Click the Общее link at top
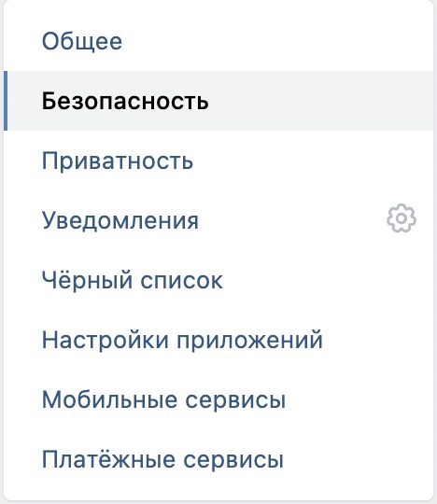Image resolution: width=437 pixels, height=504 pixels. click(82, 41)
